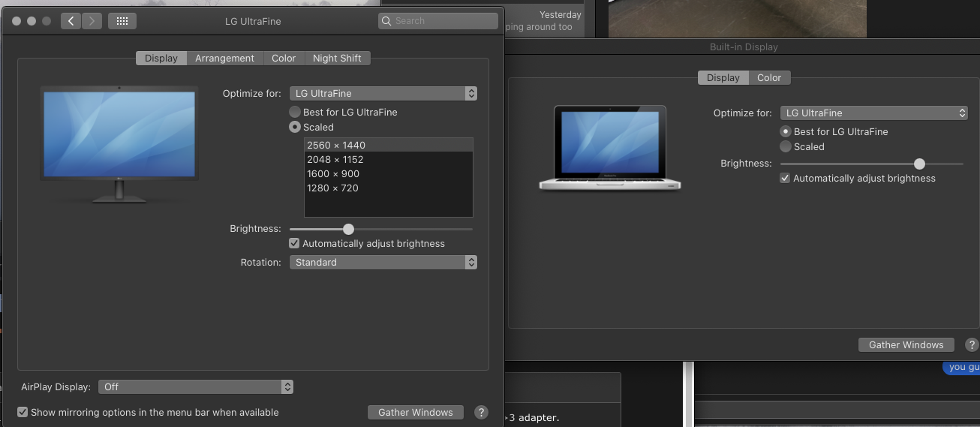This screenshot has height=427, width=980.
Task: Switch to Color tab in LG UltraFine window
Action: pyautogui.click(x=284, y=58)
